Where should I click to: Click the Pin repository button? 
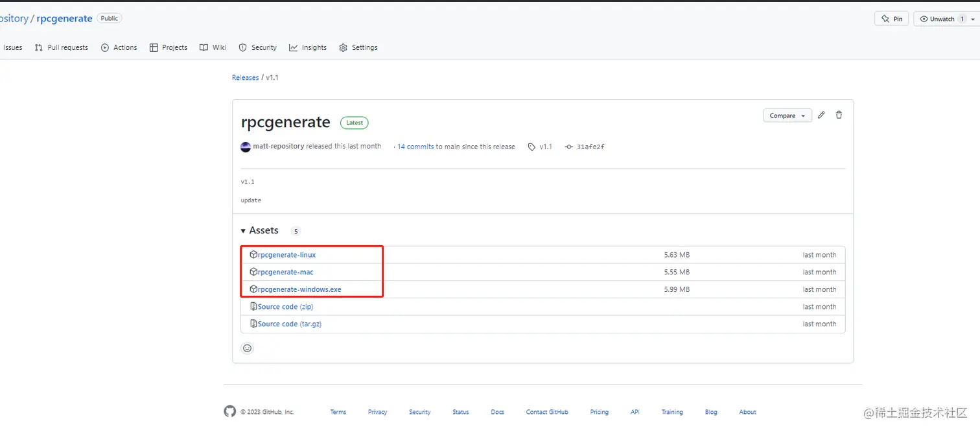pos(892,19)
